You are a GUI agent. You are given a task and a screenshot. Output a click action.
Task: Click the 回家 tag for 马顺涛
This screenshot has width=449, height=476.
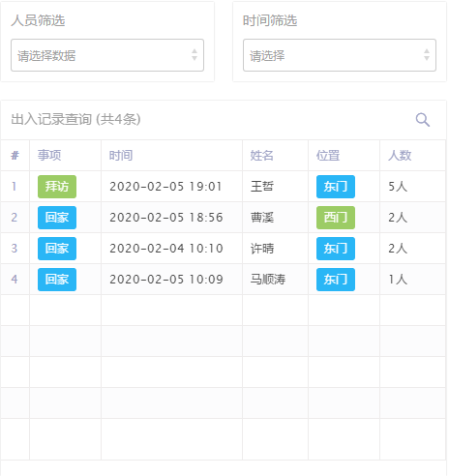(57, 280)
